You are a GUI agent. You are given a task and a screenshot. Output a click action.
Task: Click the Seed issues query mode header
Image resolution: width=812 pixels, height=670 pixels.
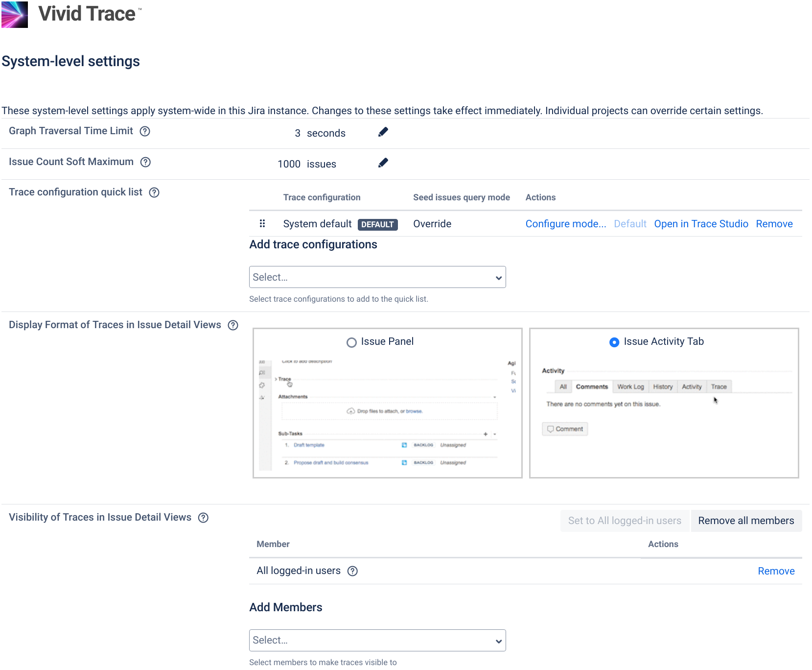pos(462,197)
